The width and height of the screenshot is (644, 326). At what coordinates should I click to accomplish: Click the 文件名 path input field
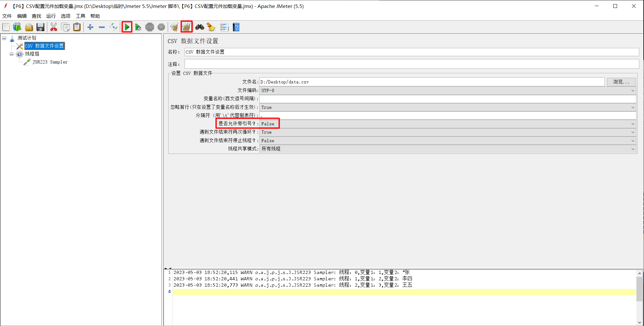coord(432,82)
